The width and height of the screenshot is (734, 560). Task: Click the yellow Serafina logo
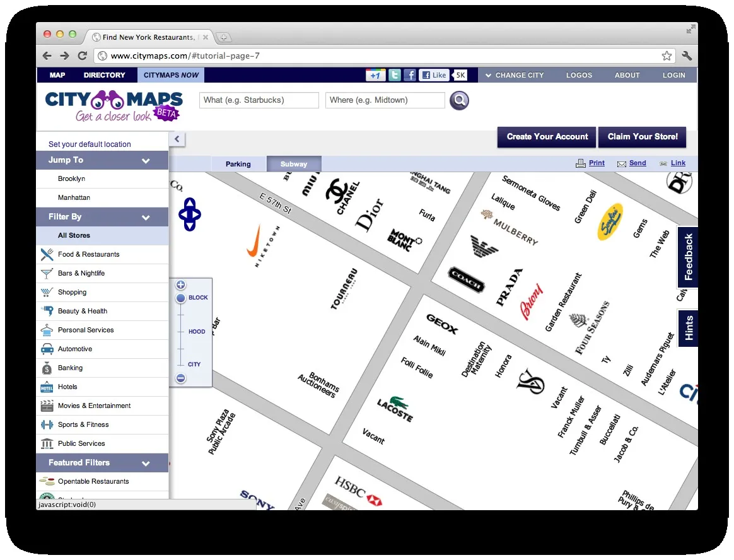610,221
